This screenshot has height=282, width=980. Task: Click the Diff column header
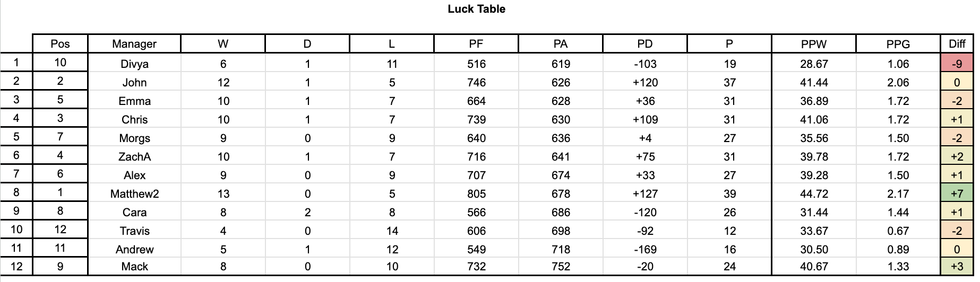pyautogui.click(x=957, y=44)
